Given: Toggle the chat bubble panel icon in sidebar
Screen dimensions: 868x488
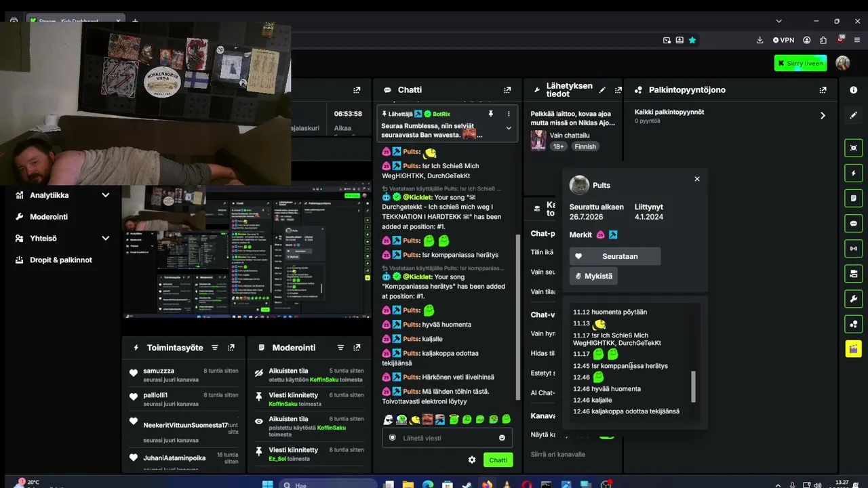Looking at the screenshot, I should point(853,223).
